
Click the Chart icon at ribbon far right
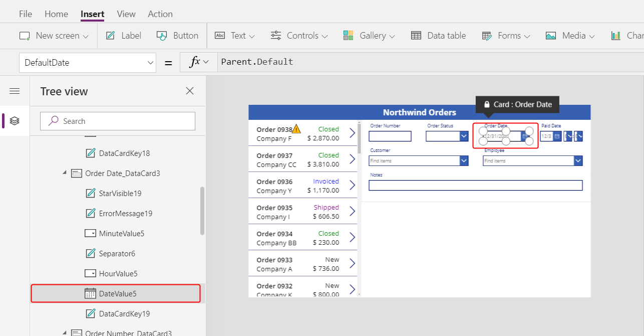point(615,35)
